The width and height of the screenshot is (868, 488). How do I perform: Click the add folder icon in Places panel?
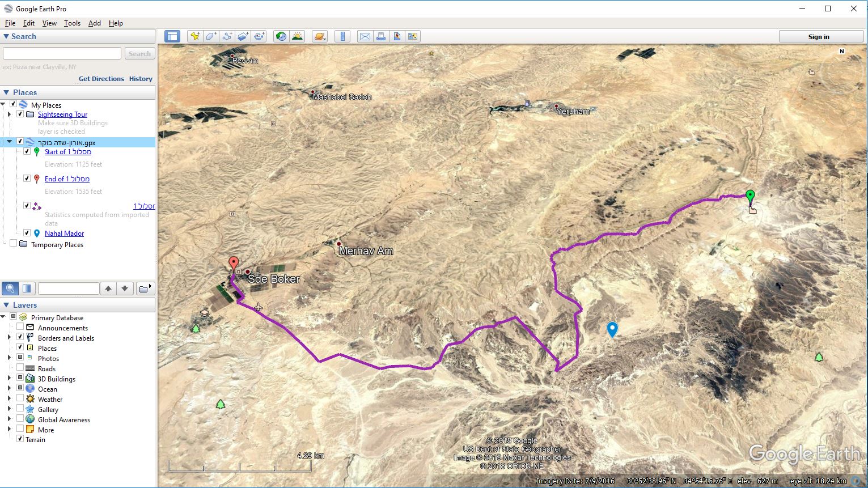coord(145,288)
